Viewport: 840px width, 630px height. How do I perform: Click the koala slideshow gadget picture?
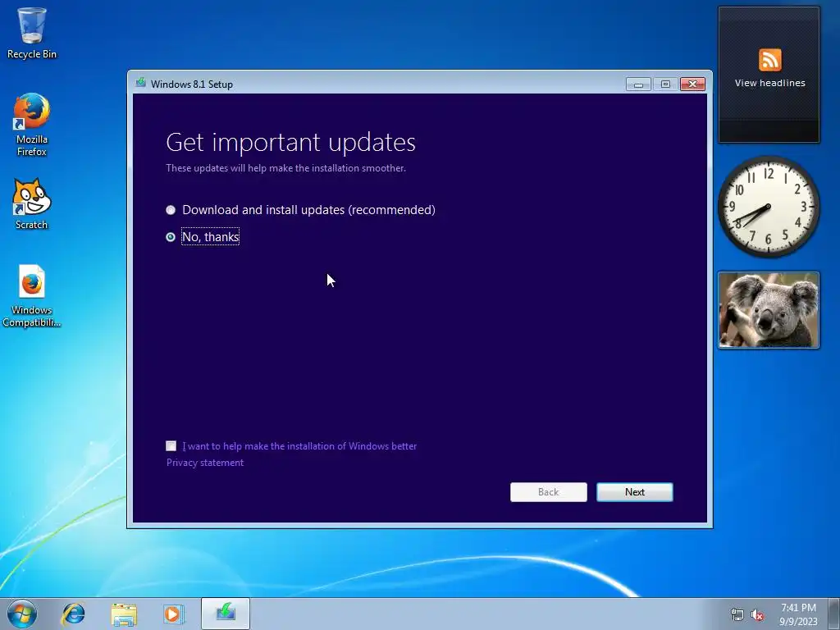tap(769, 309)
